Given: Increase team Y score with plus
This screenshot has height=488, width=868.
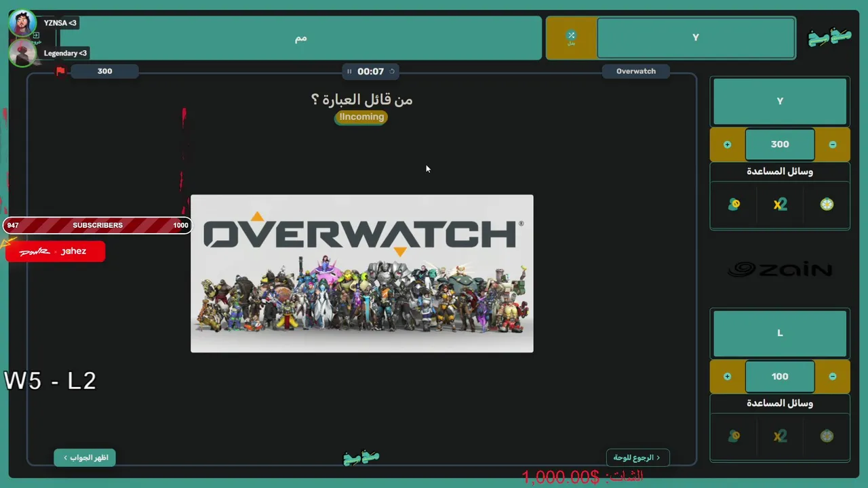Looking at the screenshot, I should (727, 144).
